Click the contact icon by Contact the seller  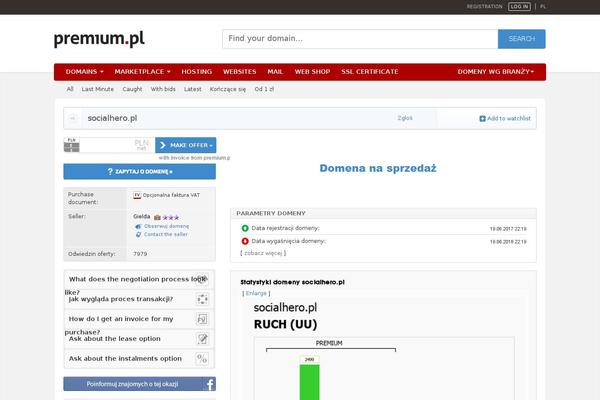click(138, 235)
